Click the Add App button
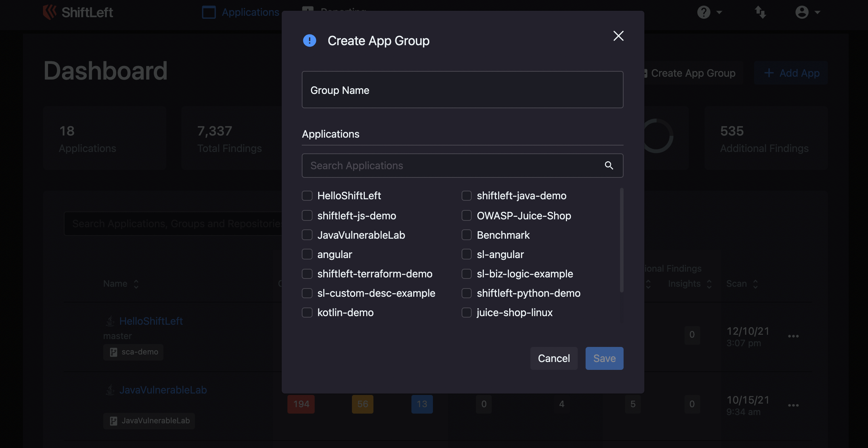This screenshot has height=448, width=868. point(791,73)
